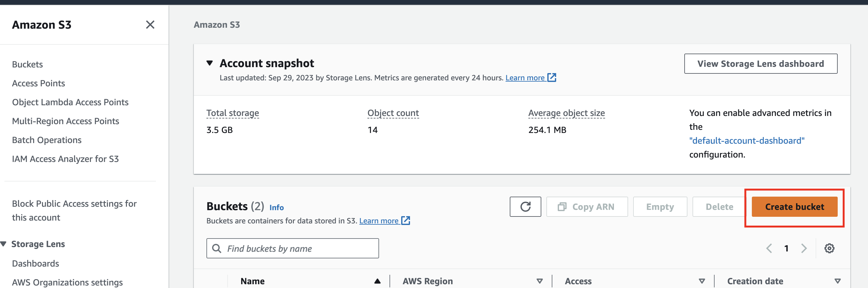Screen dimensions: 868x288
Task: Sort by Creation date column arrow
Action: coord(837,281)
